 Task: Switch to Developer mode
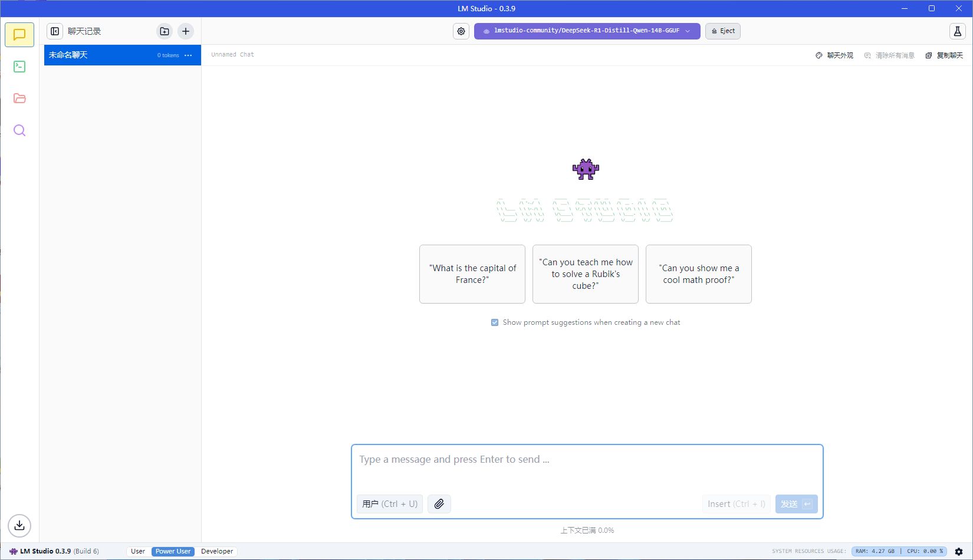[x=217, y=552]
